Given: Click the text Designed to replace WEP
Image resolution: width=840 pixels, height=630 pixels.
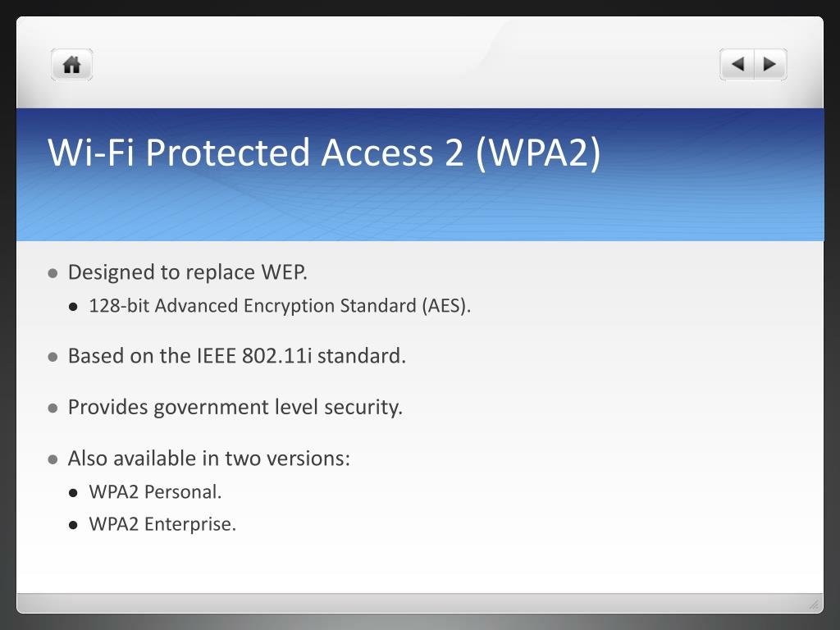Looking at the screenshot, I should (x=188, y=272).
